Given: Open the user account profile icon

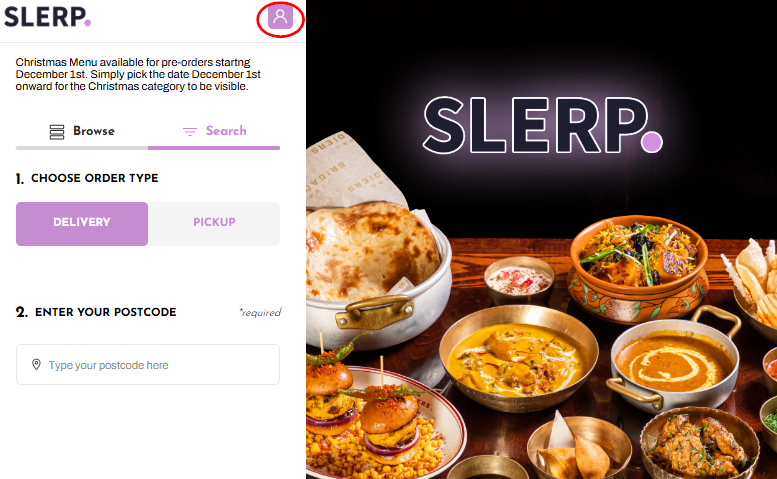Looking at the screenshot, I should tap(280, 17).
